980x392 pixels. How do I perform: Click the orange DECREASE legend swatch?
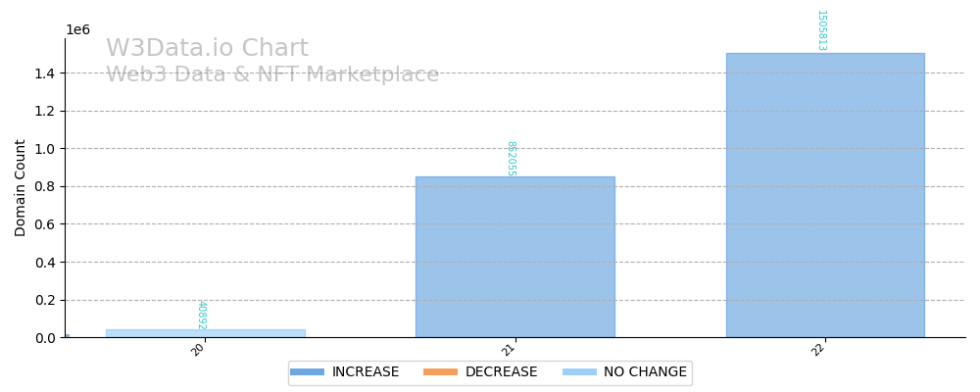[x=440, y=372]
